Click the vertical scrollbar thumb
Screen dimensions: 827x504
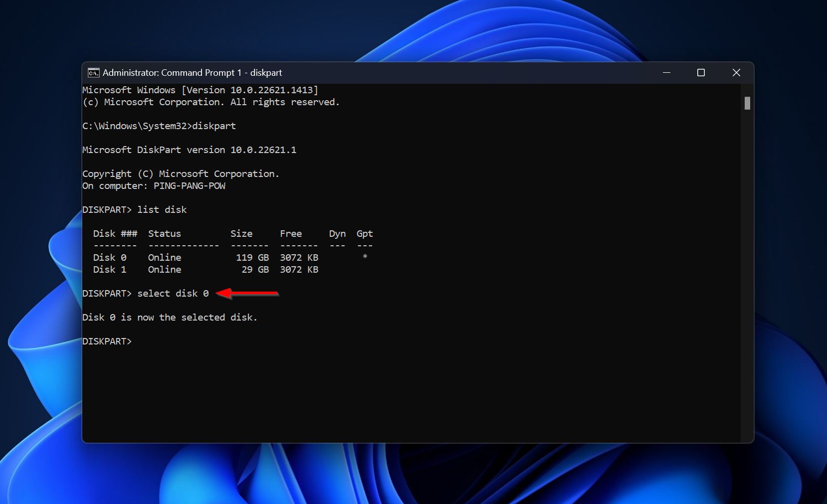[x=747, y=103]
